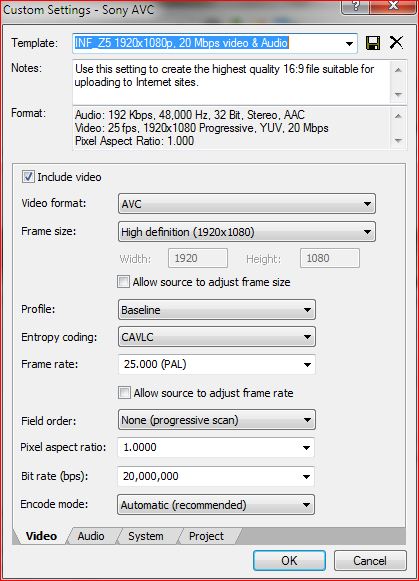419x581 pixels.
Task: Expand the Profile Baseline dropdown
Action: point(217,309)
